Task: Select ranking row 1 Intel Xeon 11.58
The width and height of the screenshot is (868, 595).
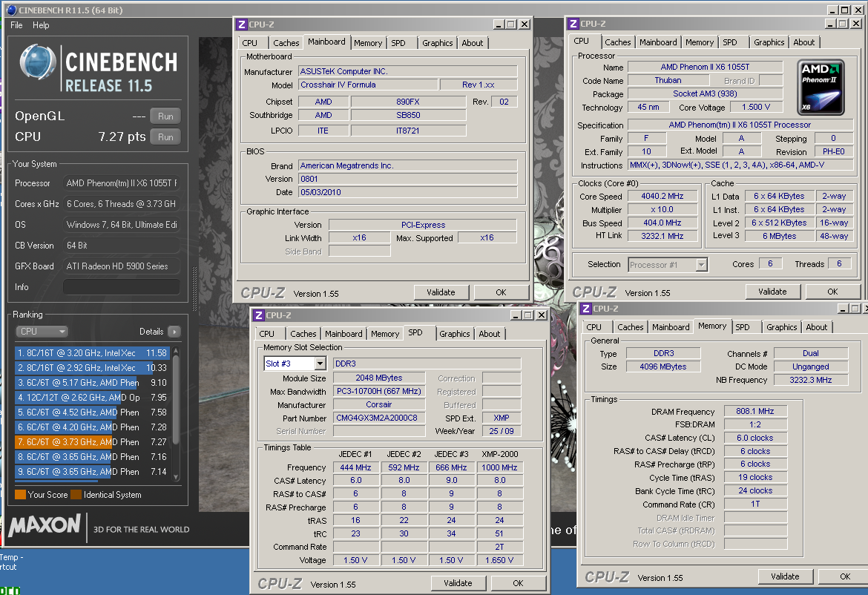Action: [92, 352]
